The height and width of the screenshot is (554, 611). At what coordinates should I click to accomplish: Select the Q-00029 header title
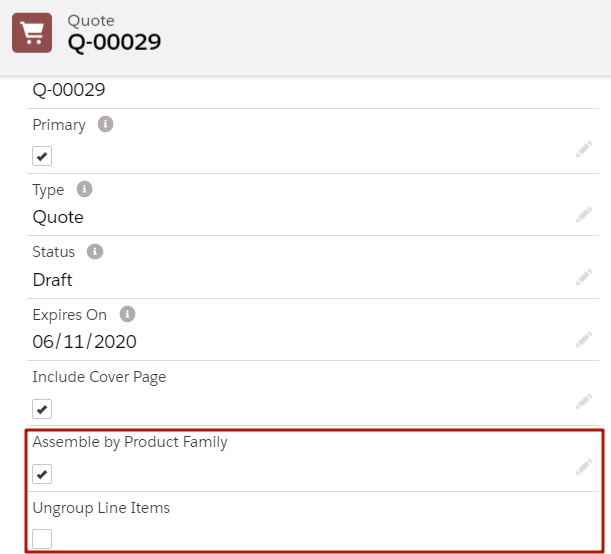tap(114, 42)
